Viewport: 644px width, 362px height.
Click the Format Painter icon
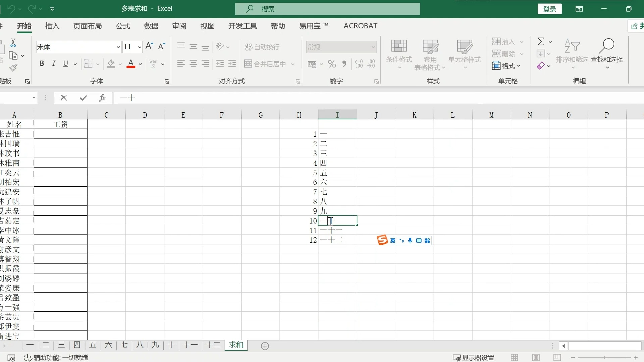click(12, 68)
